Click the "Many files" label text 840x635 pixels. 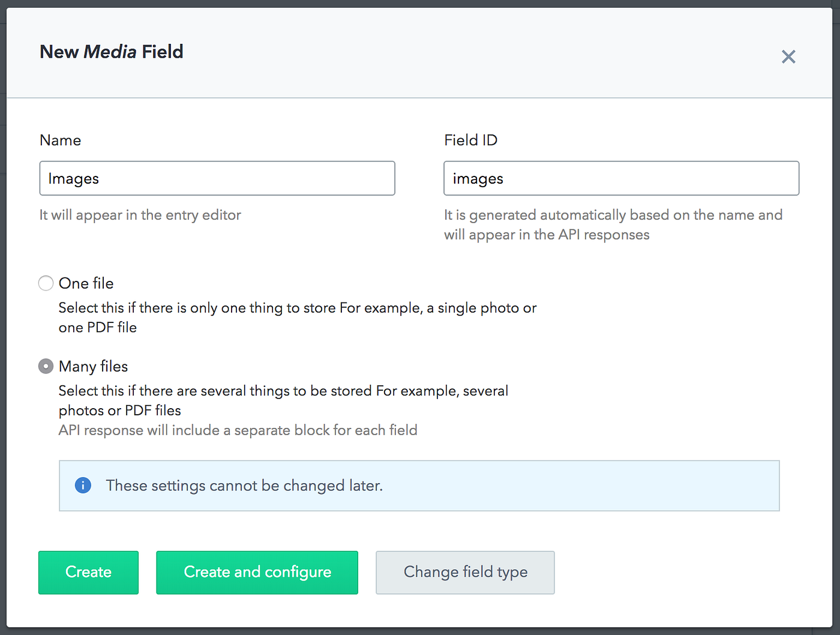click(94, 366)
